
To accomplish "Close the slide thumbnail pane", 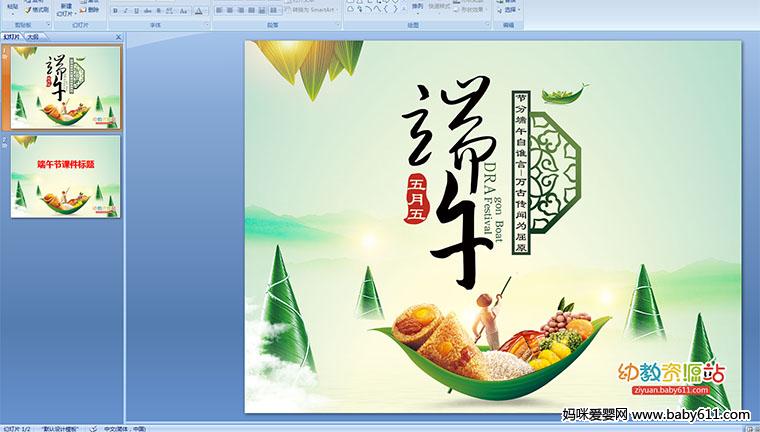I will pyautogui.click(x=118, y=37).
